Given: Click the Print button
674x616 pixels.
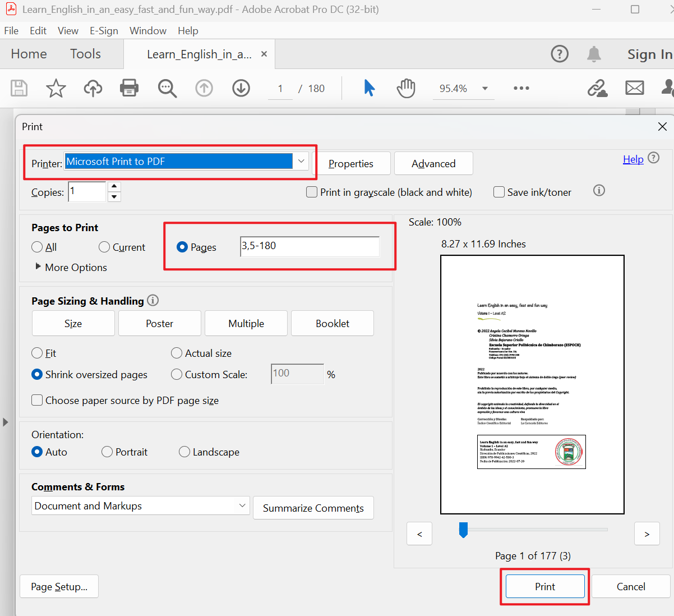Looking at the screenshot, I should [544, 586].
